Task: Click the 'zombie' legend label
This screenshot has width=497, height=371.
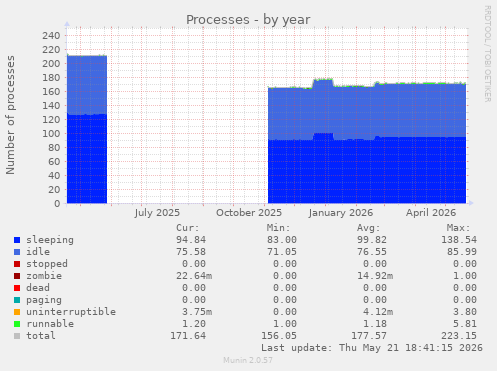Action: point(44,276)
